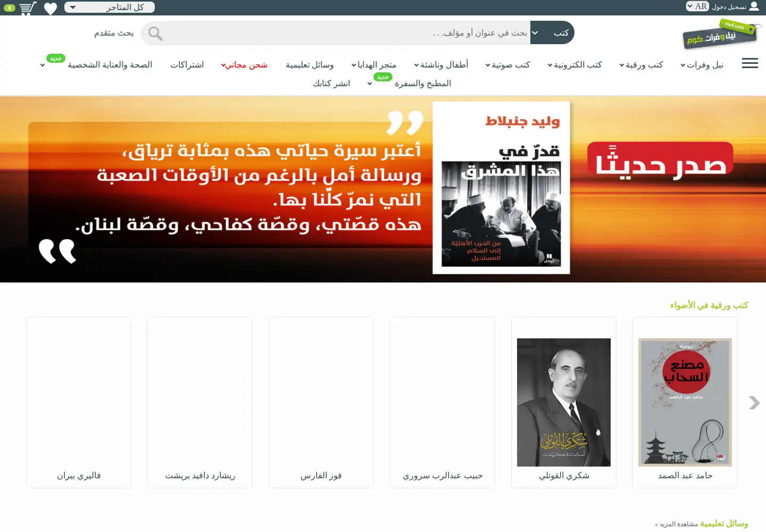Open the وسائل تعليمية menu item
Viewport: 766px width, 532px height.
tap(310, 65)
